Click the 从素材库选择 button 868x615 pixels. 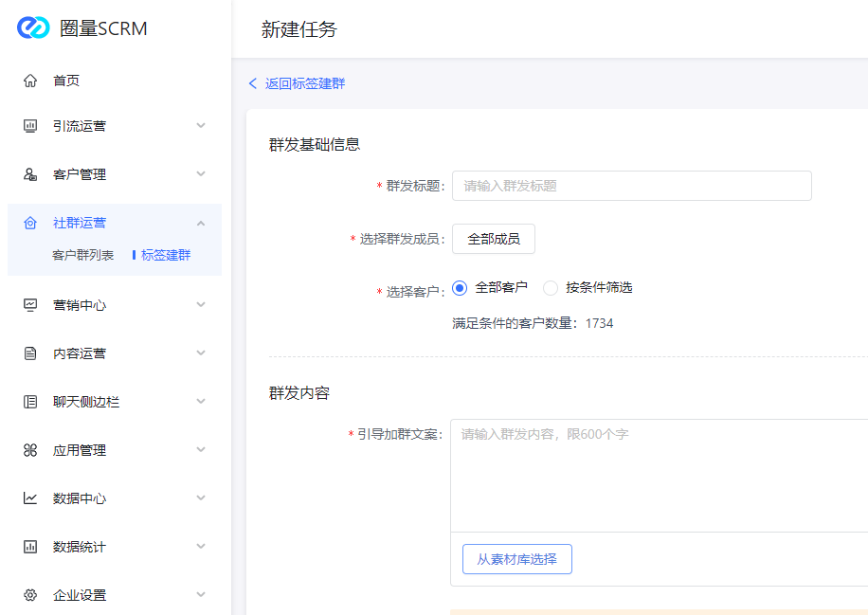[x=516, y=559]
